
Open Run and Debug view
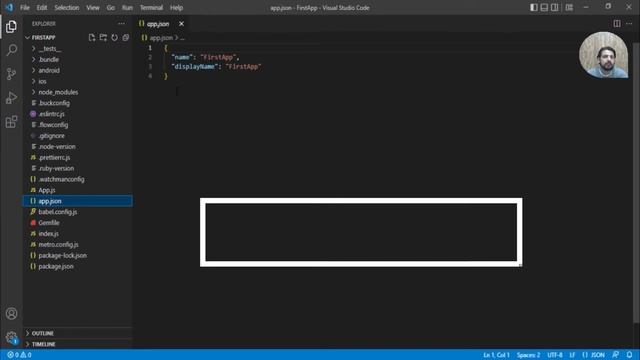point(11,98)
